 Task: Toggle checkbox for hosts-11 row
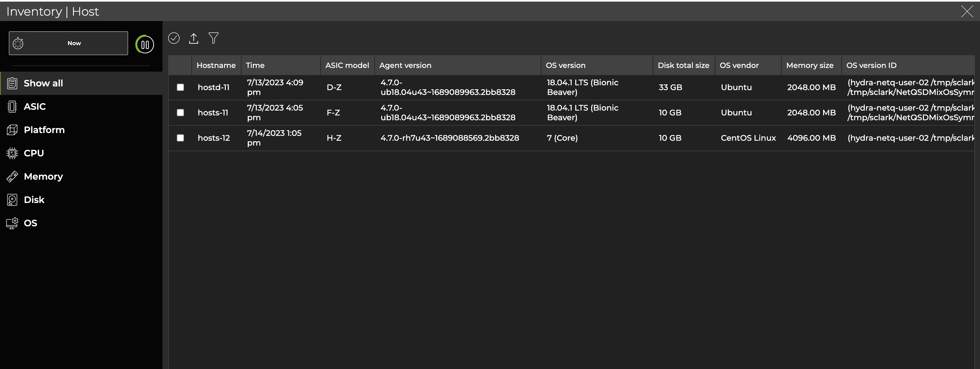click(x=180, y=112)
